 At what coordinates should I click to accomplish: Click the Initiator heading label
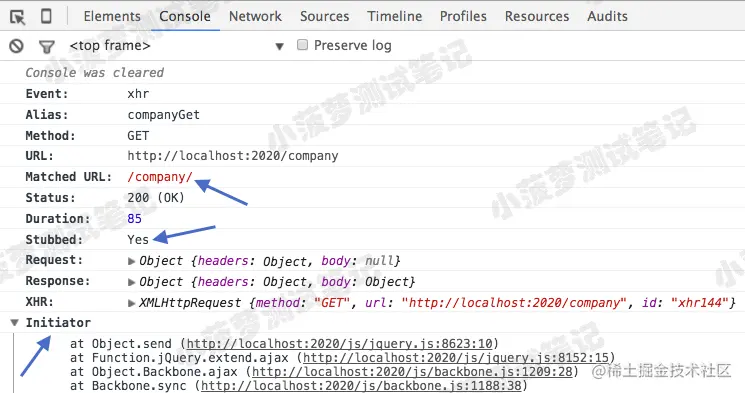58,323
